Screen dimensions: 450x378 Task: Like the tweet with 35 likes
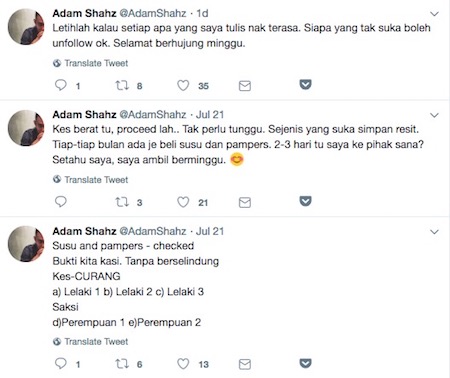click(183, 85)
